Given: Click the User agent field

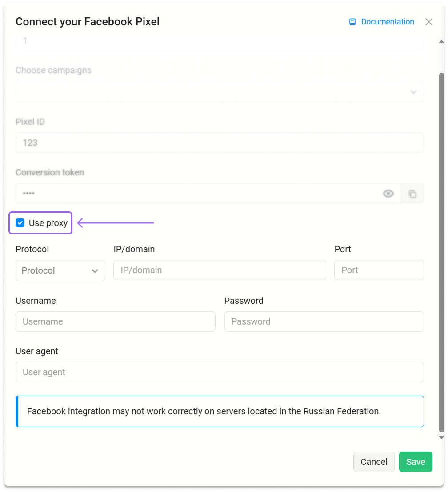Looking at the screenshot, I should [x=220, y=372].
